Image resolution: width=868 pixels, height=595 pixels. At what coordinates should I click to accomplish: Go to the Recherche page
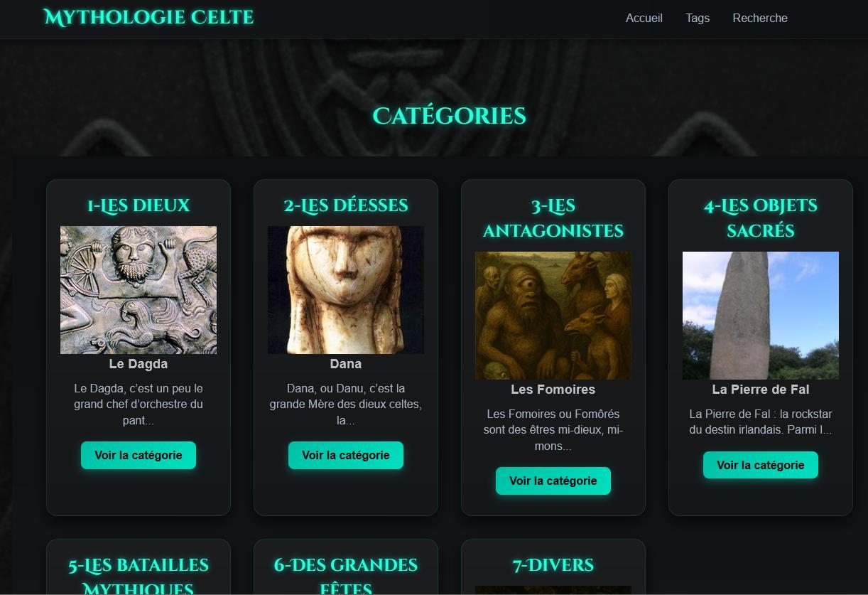[760, 18]
